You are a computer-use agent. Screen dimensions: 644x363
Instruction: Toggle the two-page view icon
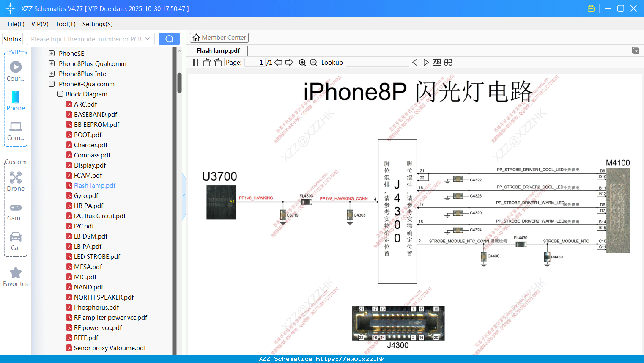coord(194,63)
